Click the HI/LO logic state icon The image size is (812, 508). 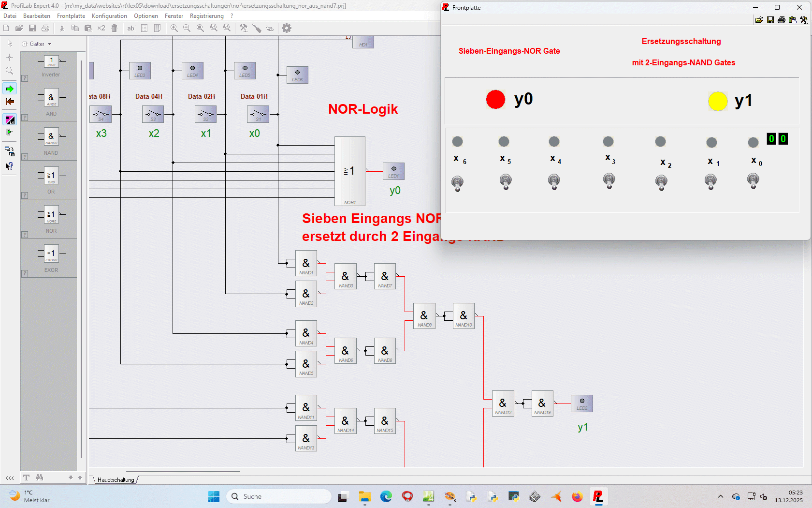point(10,120)
